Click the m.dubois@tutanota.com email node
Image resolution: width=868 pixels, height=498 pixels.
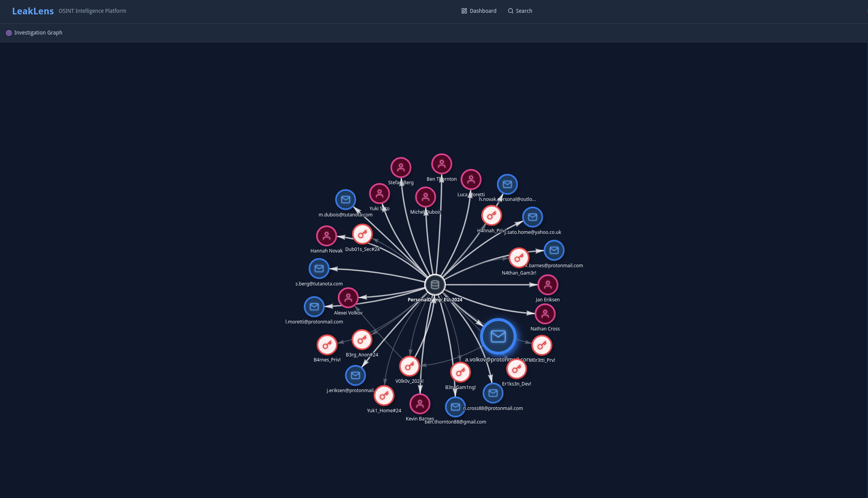346,200
